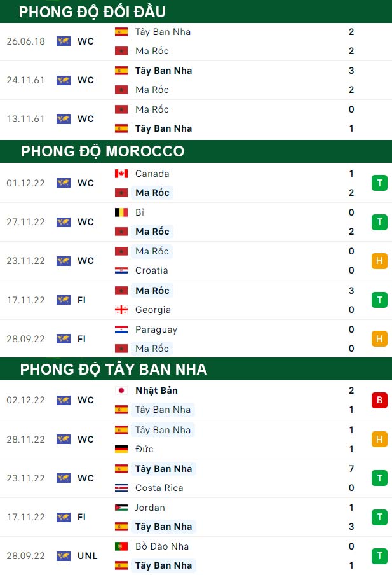This screenshot has width=392, height=575.
Task: Click the red B loss badge
Action: coord(379,400)
